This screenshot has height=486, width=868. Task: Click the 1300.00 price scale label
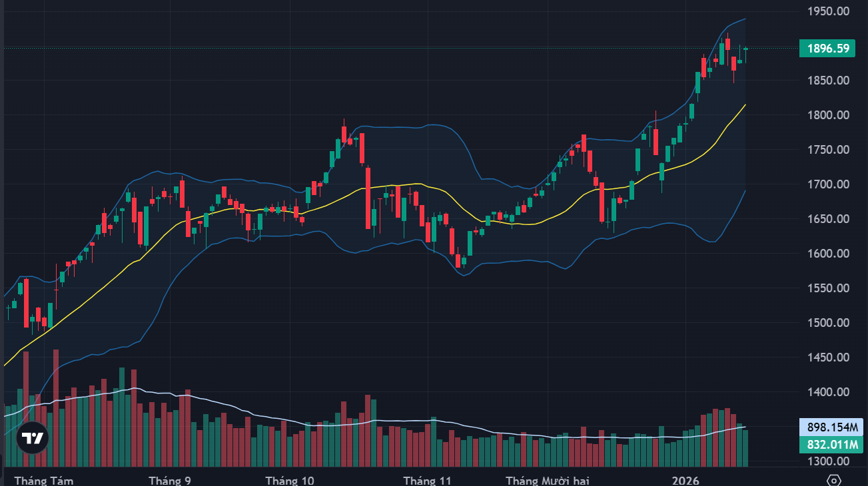point(828,461)
